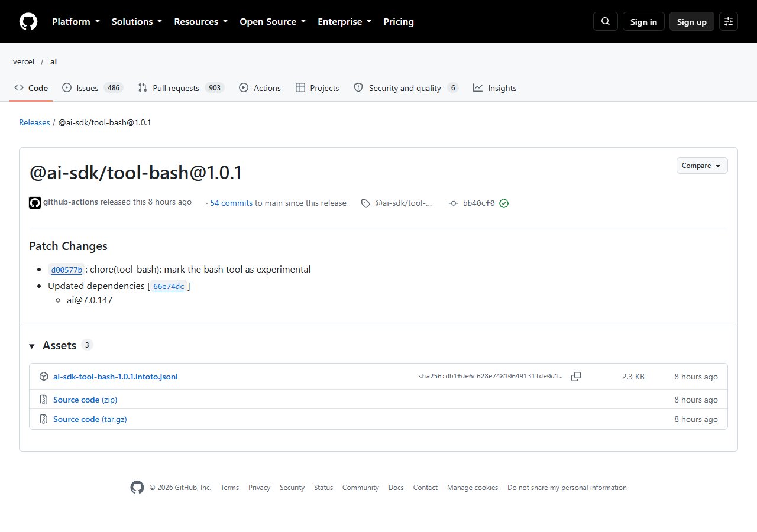The image size is (757, 532).
Task: Click the github-actions avatar icon
Action: tap(35, 203)
